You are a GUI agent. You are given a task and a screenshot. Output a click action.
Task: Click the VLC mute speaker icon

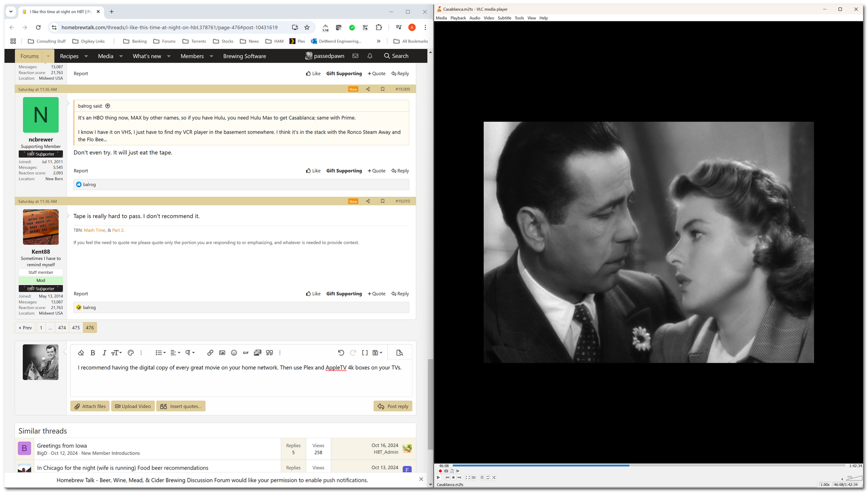842,479
